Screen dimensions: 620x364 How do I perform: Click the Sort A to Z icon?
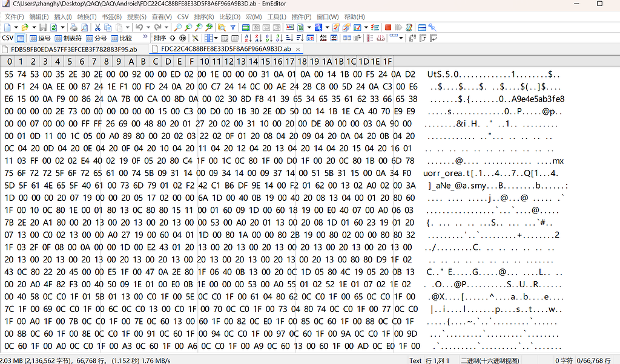click(248, 38)
